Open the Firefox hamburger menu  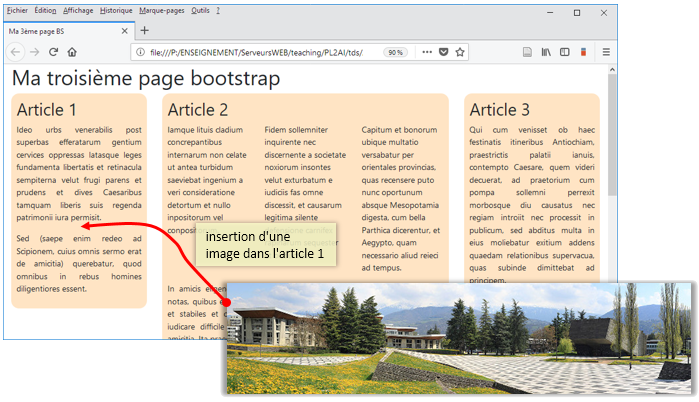(606, 52)
